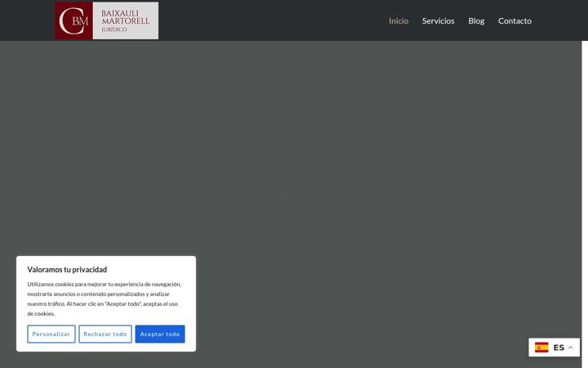588x368 pixels.
Task: Accept cookies with Aceptar todo
Action: (x=160, y=334)
